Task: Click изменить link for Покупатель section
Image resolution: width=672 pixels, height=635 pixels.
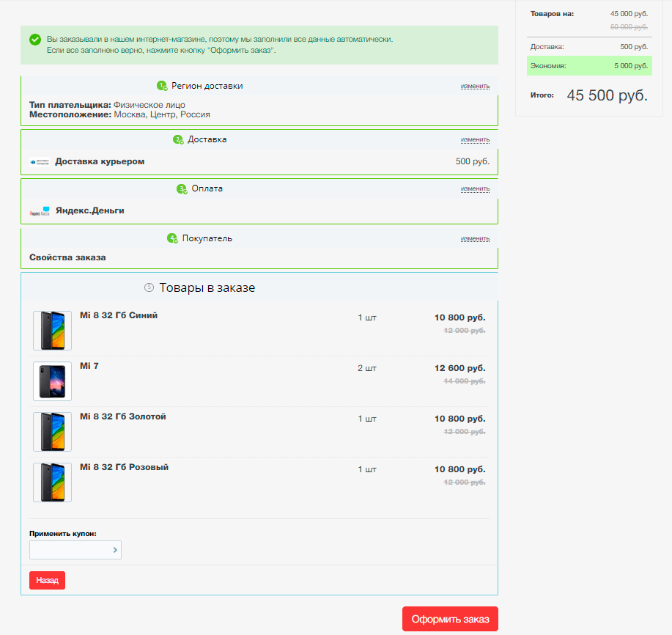Action: 475,238
